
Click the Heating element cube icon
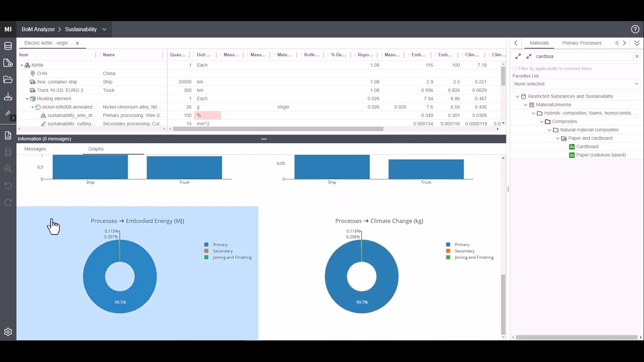pyautogui.click(x=33, y=99)
